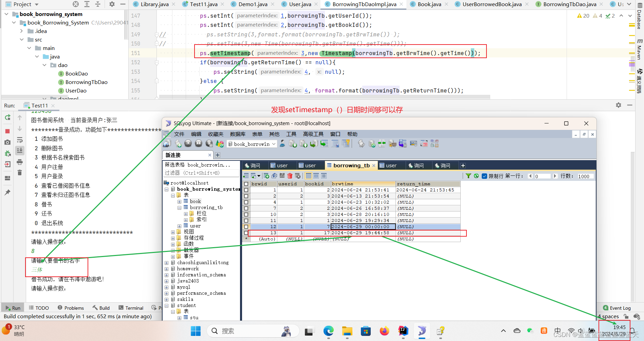This screenshot has height=341, width=644.
Task: Toggle soft-wrap in Run console
Action: pyautogui.click(x=20, y=140)
